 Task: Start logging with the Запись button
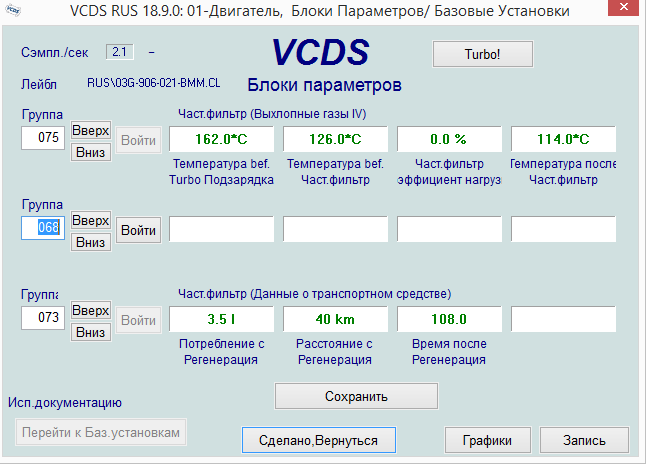pyautogui.click(x=584, y=439)
